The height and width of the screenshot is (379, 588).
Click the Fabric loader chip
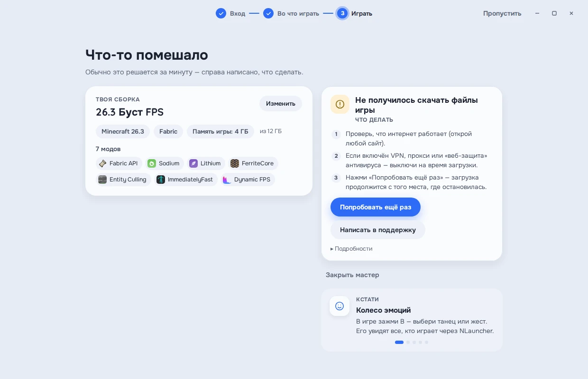tap(168, 131)
